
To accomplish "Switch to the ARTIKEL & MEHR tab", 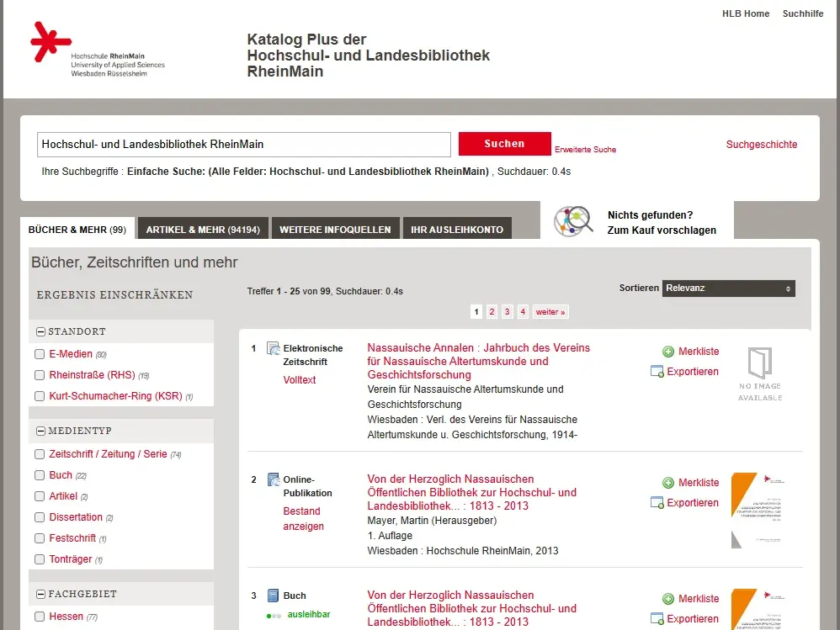I will (x=202, y=228).
